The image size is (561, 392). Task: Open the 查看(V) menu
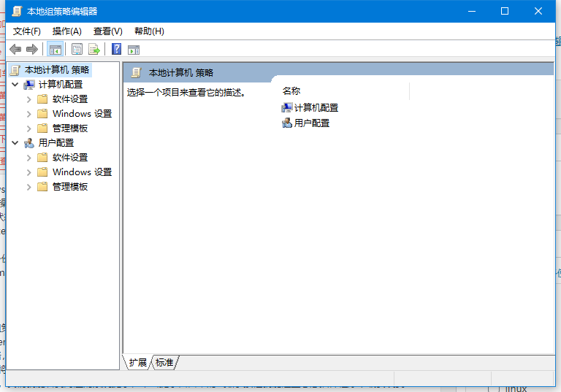point(107,31)
